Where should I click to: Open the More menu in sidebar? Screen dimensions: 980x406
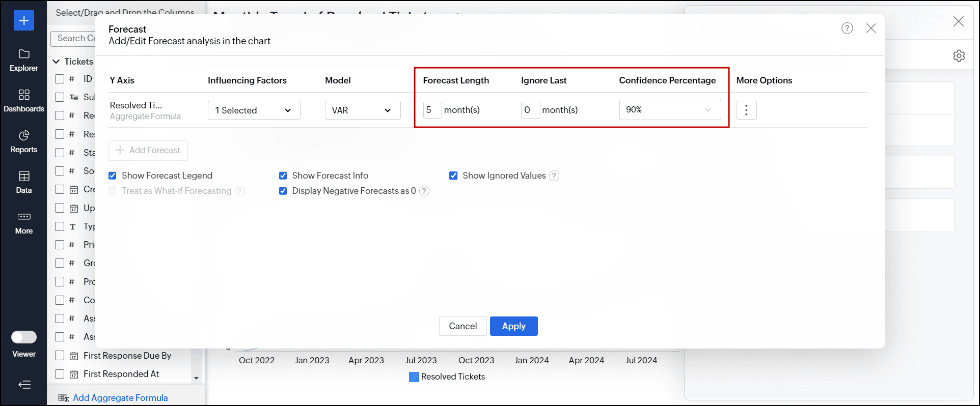(x=24, y=223)
